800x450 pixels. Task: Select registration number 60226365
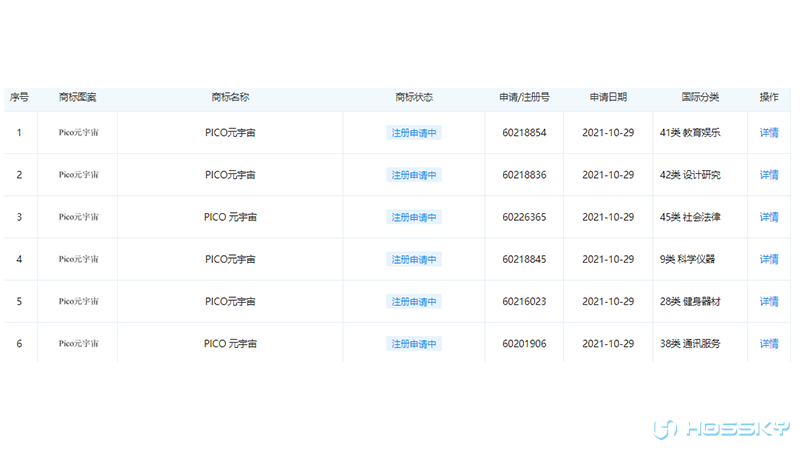pos(524,217)
